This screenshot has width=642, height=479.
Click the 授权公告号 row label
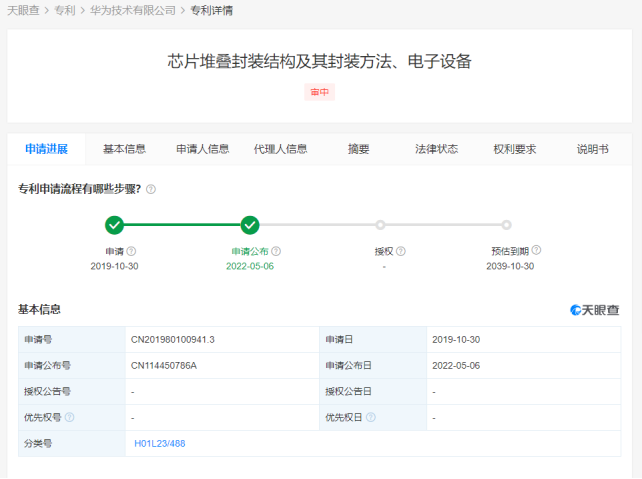click(x=47, y=391)
